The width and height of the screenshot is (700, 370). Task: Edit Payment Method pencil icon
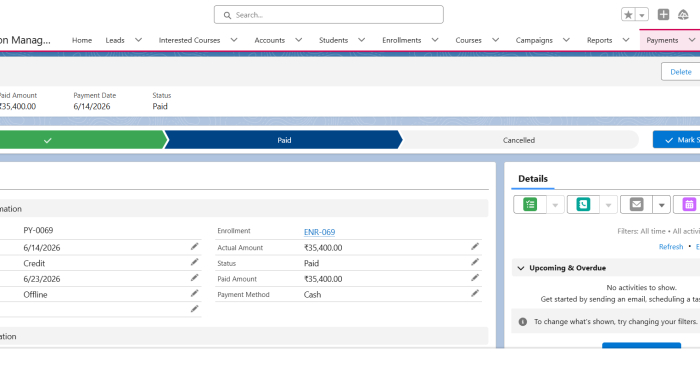(475, 293)
